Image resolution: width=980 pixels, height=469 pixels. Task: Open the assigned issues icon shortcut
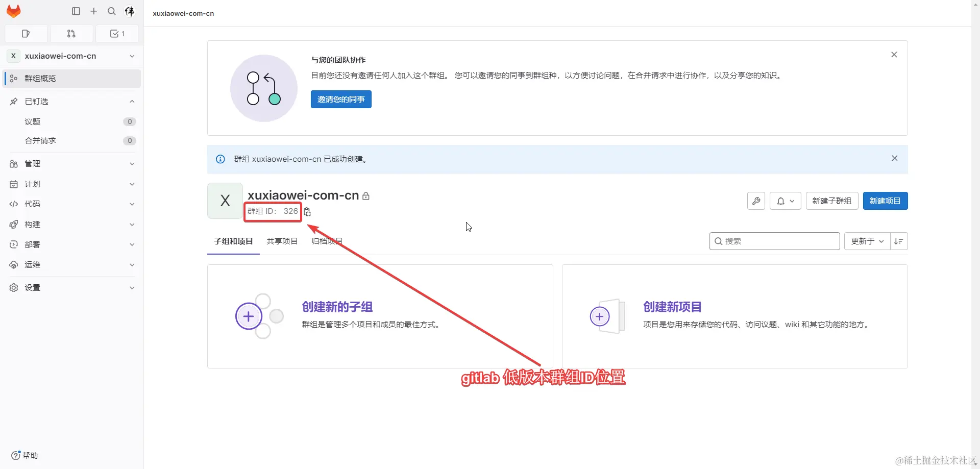tap(26, 34)
